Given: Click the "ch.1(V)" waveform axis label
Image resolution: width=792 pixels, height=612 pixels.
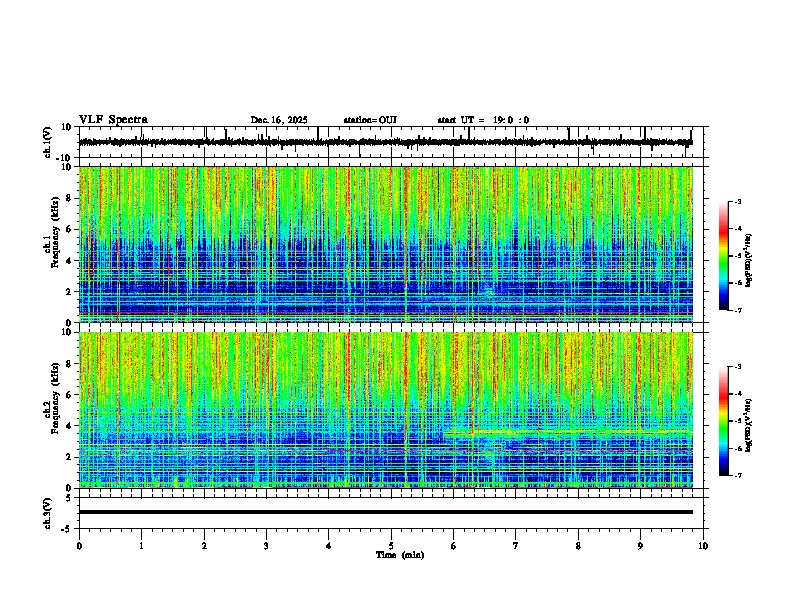Looking at the screenshot, I should coord(48,142).
